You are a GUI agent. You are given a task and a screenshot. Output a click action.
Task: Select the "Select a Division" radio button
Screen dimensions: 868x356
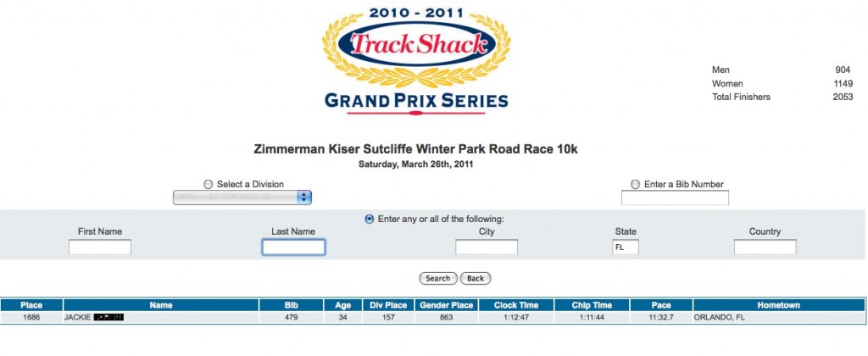(209, 185)
